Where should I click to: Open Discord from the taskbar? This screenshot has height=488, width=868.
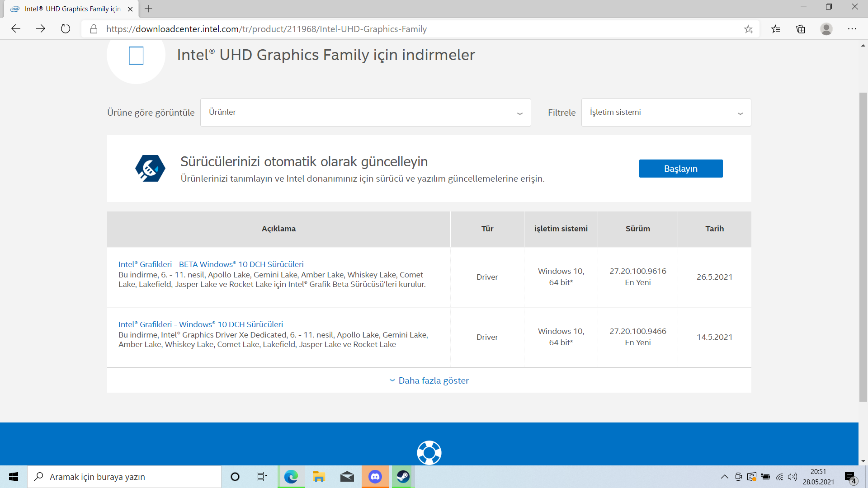[x=375, y=477]
